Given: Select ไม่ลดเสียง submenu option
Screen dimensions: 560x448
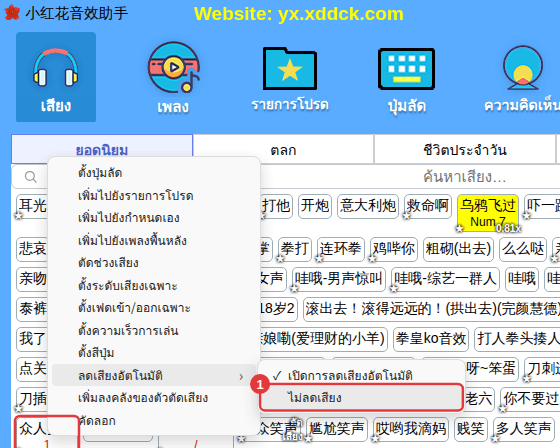Looking at the screenshot, I should coord(361,397).
